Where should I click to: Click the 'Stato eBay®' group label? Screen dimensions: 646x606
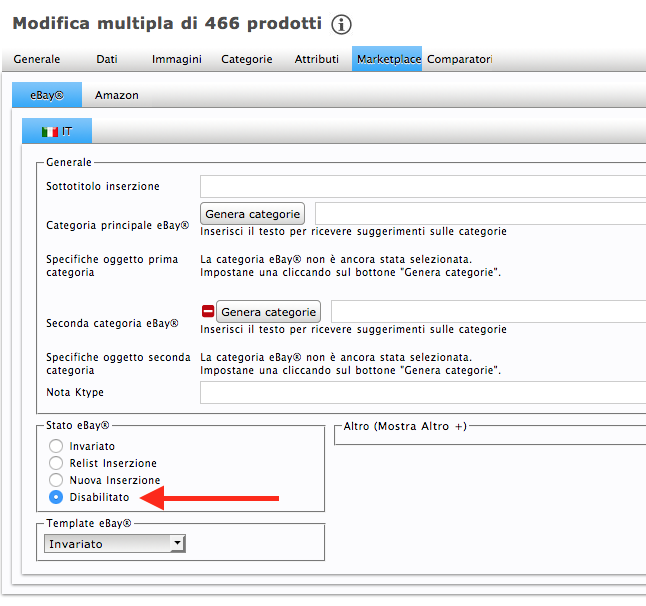pyautogui.click(x=77, y=425)
